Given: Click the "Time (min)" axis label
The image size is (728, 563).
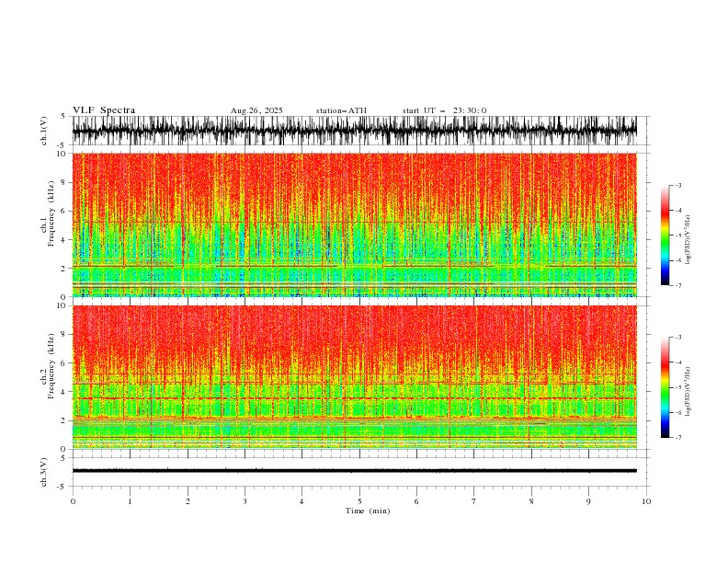Looking at the screenshot, I should click(x=368, y=511).
